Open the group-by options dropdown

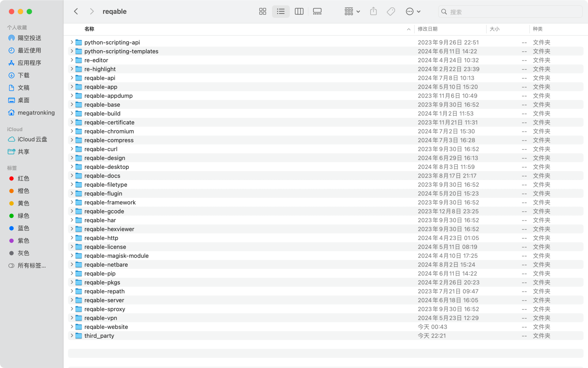352,12
